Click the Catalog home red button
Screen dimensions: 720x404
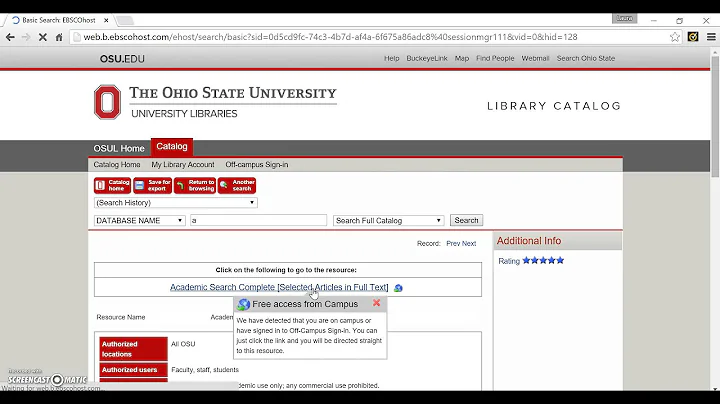(112, 185)
